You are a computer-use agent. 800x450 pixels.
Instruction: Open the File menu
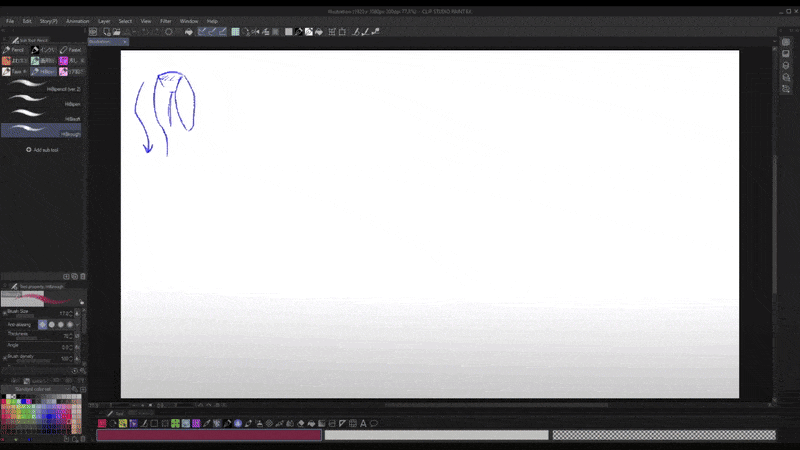10,21
